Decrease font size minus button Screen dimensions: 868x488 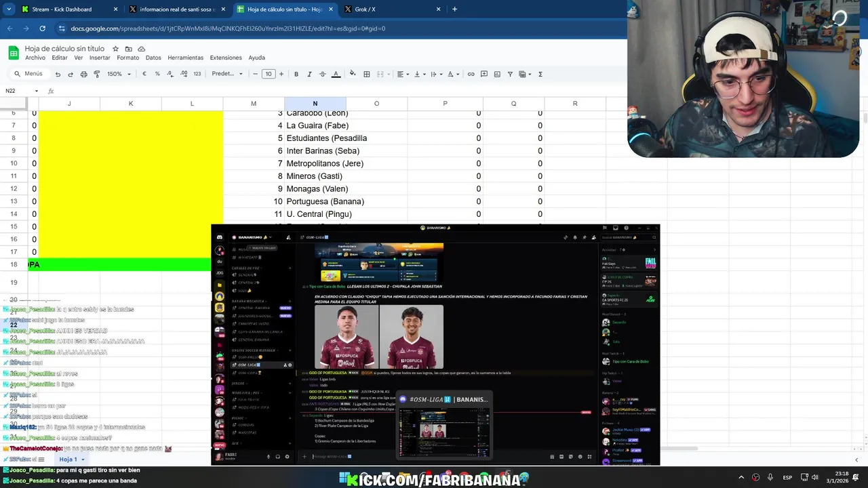[x=255, y=74]
